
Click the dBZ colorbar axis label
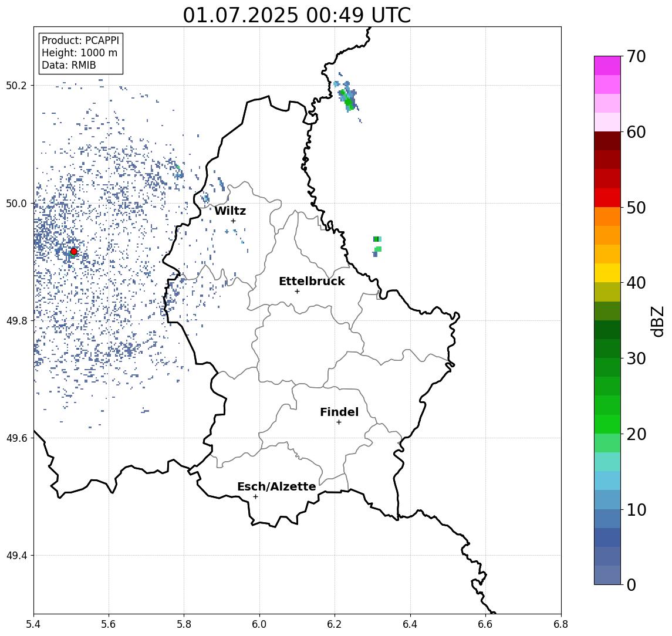click(x=657, y=321)
